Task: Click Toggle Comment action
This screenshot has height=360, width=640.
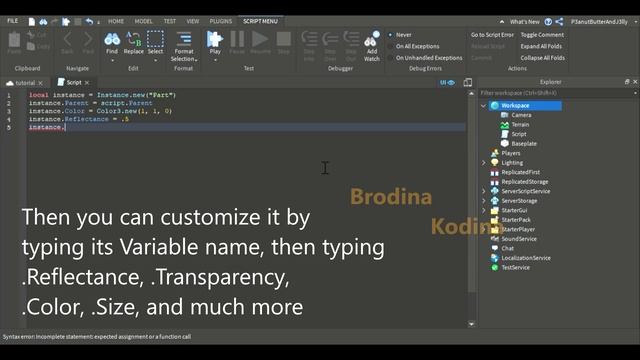Action: (542, 35)
